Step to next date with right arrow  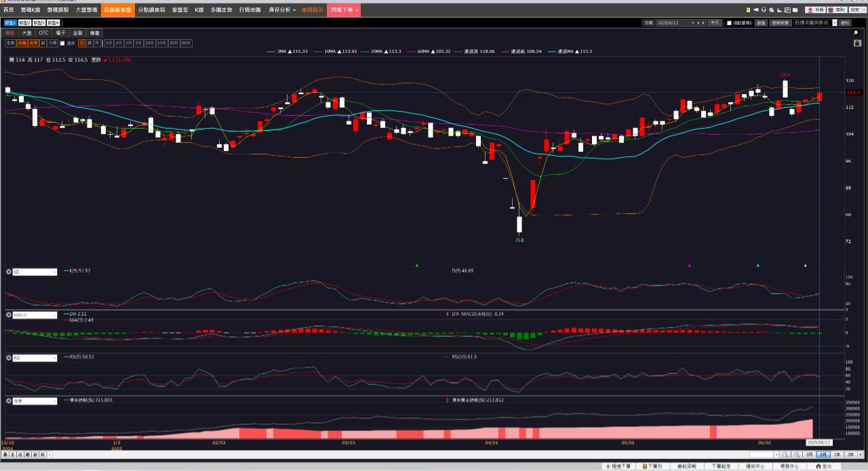point(703,23)
